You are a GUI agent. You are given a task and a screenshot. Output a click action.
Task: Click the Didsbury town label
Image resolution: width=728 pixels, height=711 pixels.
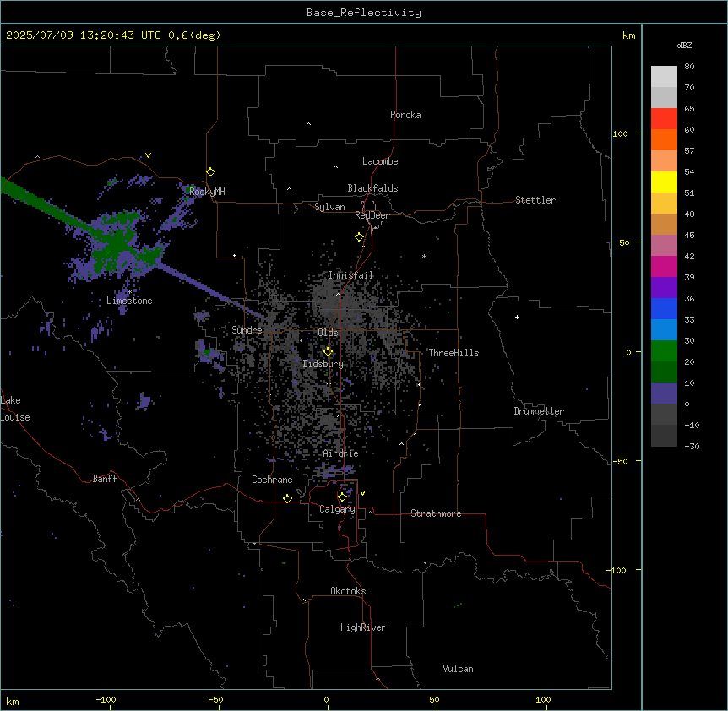tap(323, 364)
